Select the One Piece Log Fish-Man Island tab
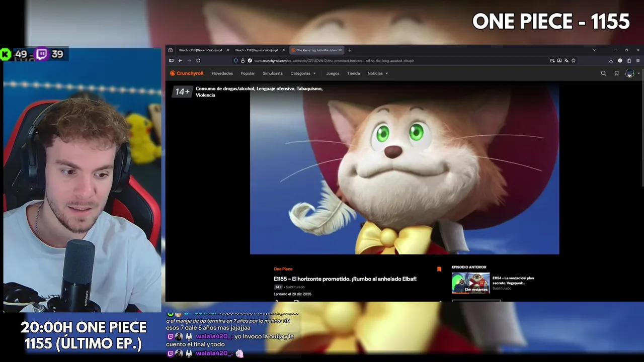 (x=316, y=50)
